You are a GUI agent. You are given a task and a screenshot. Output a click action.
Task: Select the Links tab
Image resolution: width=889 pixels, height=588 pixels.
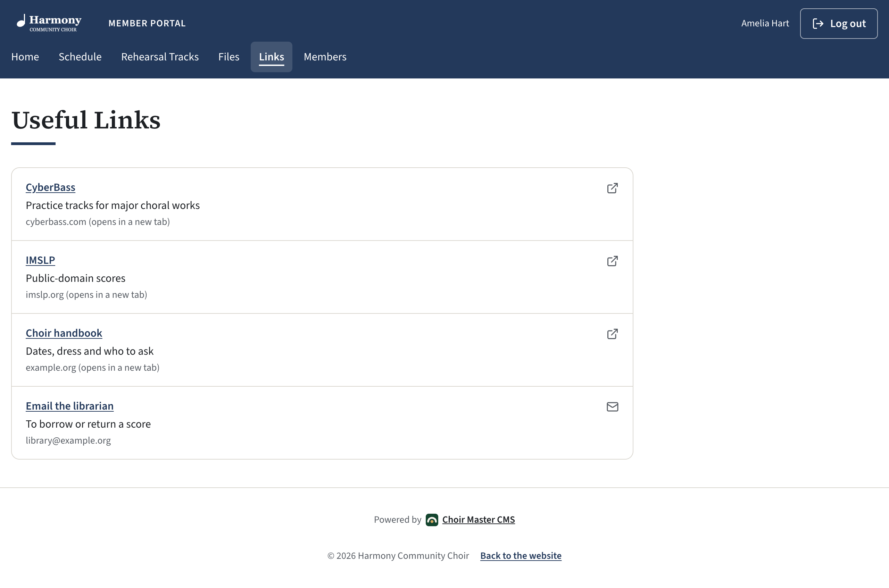click(271, 57)
